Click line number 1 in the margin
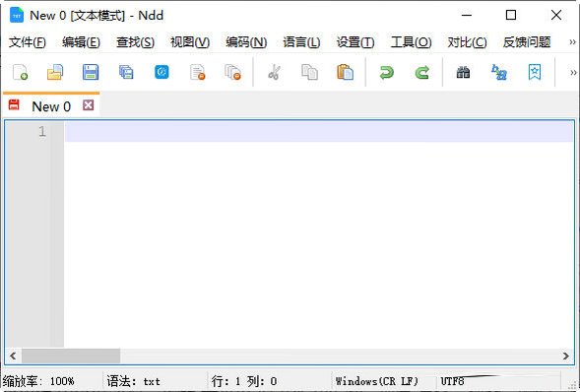The height and width of the screenshot is (392, 580). [x=42, y=132]
